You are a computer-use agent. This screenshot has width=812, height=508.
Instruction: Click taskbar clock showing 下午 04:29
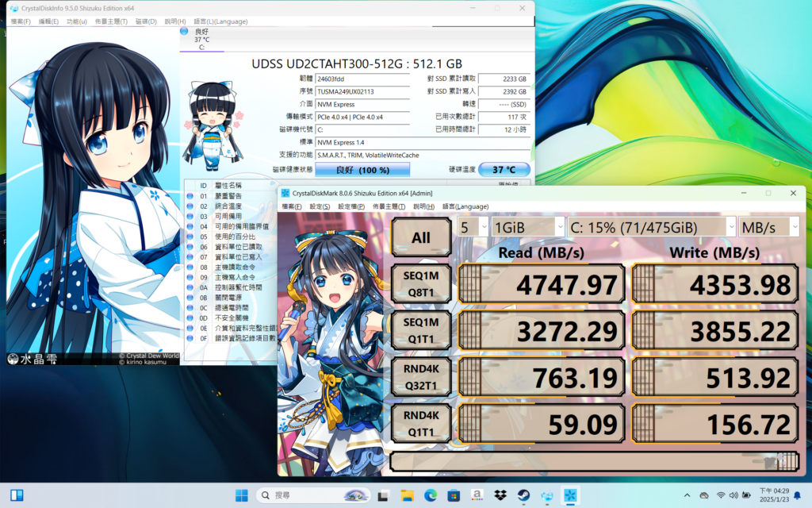pos(774,495)
